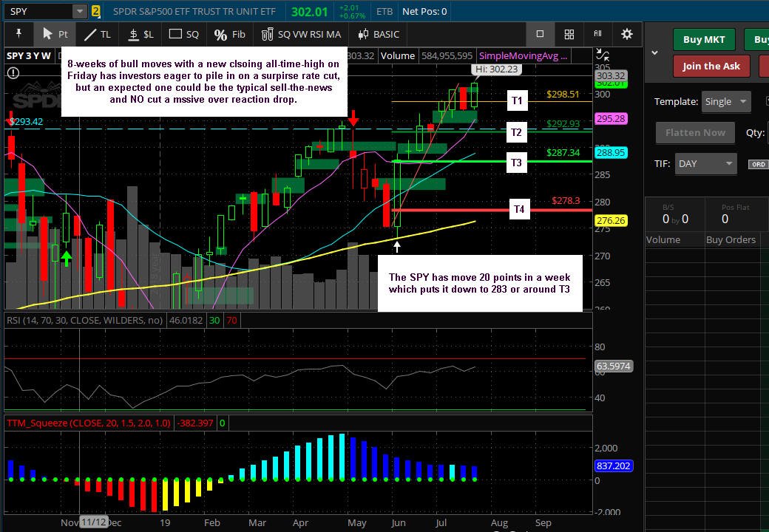Activate the % Fib retracement tool

pos(229,34)
